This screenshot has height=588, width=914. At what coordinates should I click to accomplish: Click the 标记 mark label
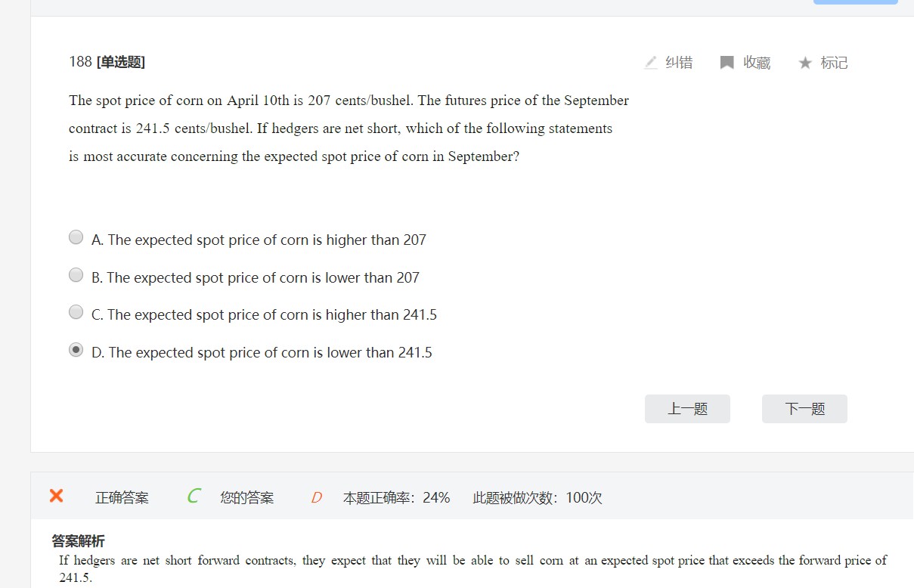834,63
